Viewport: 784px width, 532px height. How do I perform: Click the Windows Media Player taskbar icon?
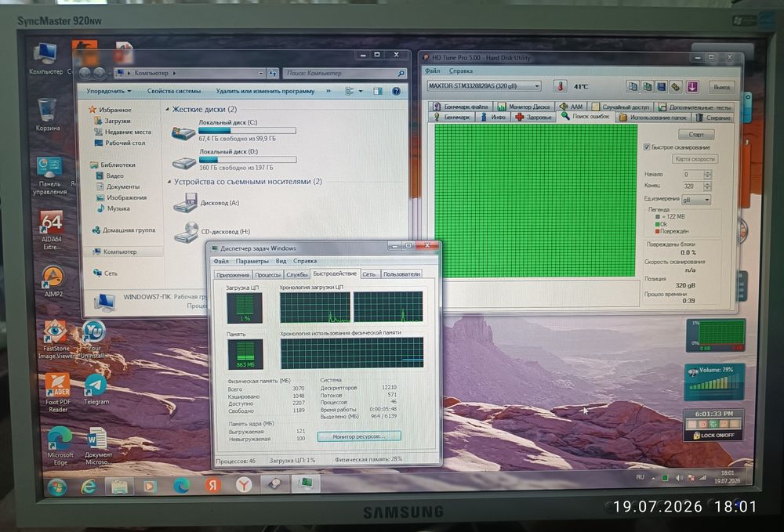pos(150,486)
